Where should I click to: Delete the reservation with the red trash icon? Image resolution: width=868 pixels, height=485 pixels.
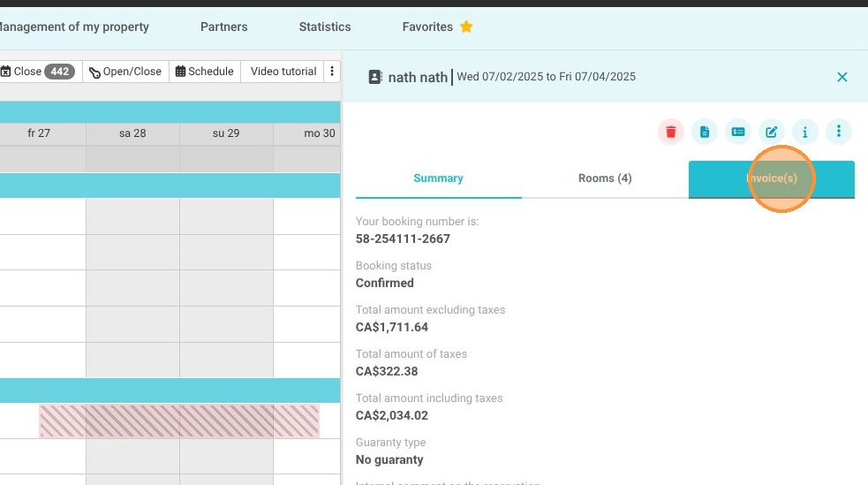[670, 132]
